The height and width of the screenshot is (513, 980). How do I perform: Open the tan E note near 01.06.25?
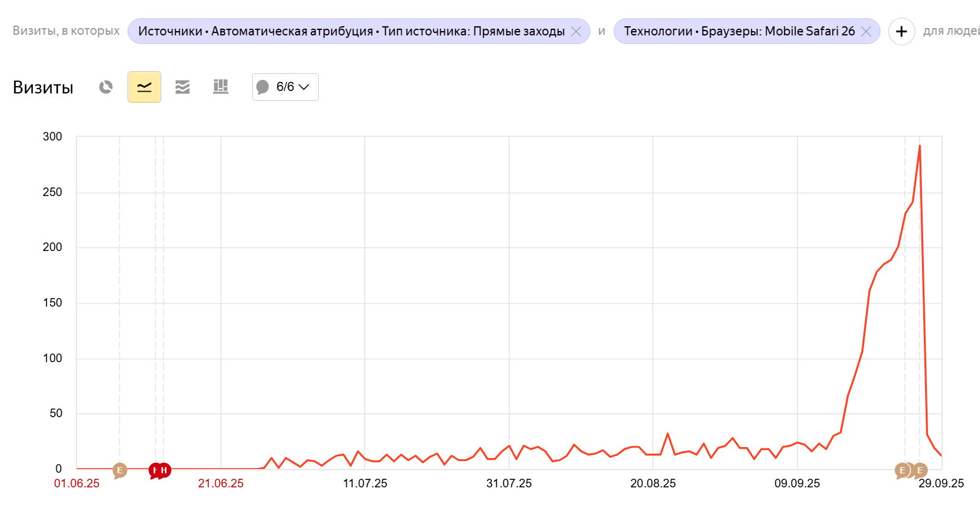(120, 470)
